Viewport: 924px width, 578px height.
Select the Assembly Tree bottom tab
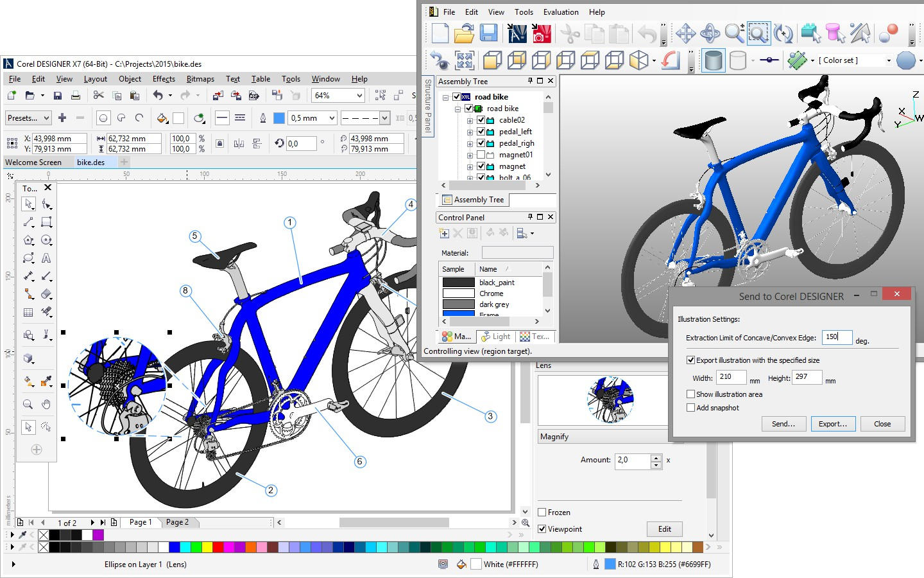(x=474, y=200)
